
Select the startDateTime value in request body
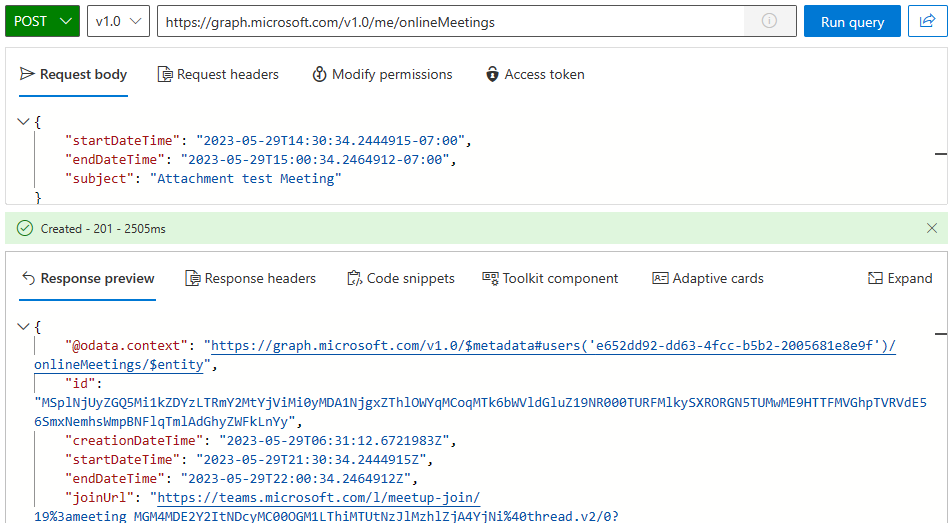330,141
